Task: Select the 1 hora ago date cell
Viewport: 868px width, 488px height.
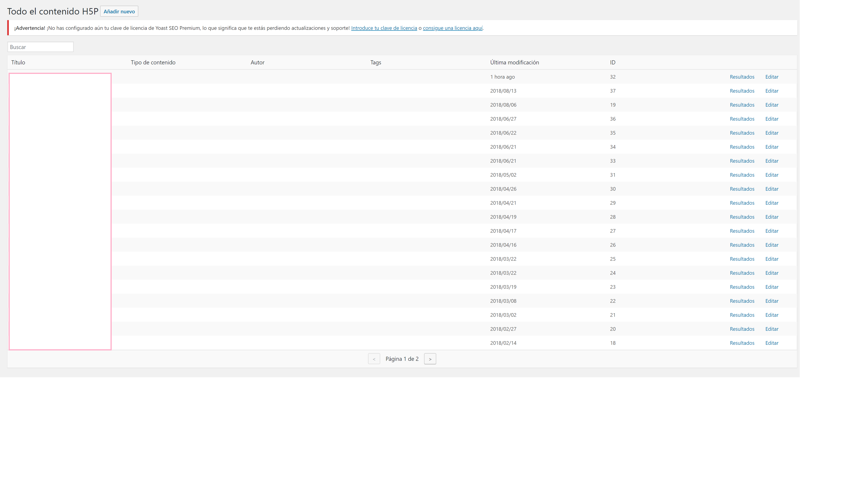Action: (502, 77)
